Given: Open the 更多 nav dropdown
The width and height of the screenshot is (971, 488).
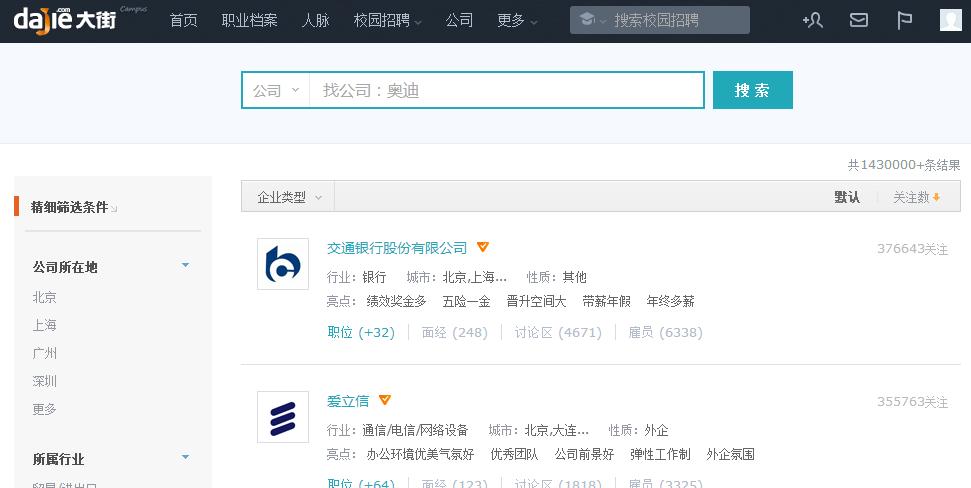Looking at the screenshot, I should [x=517, y=20].
